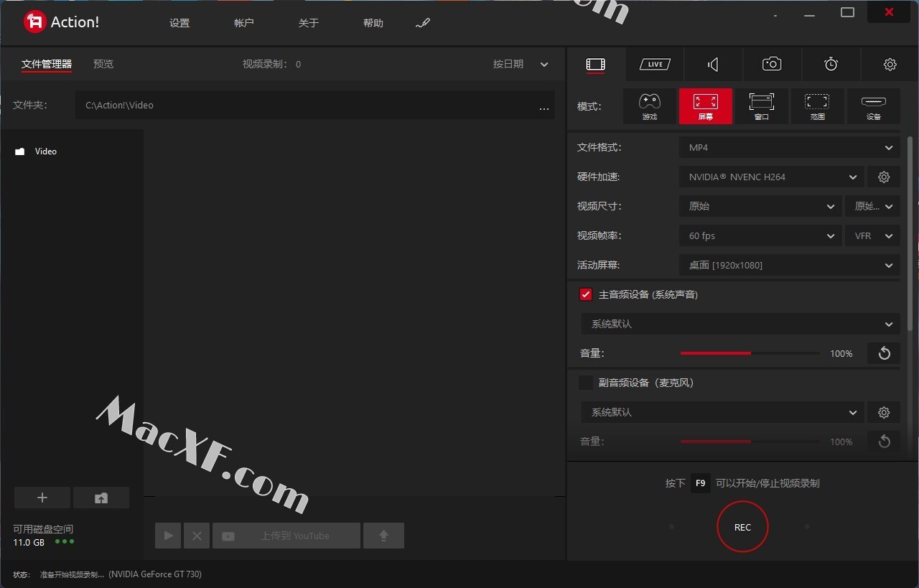Select the 游戏 game recording mode
This screenshot has width=919, height=588.
(650, 106)
